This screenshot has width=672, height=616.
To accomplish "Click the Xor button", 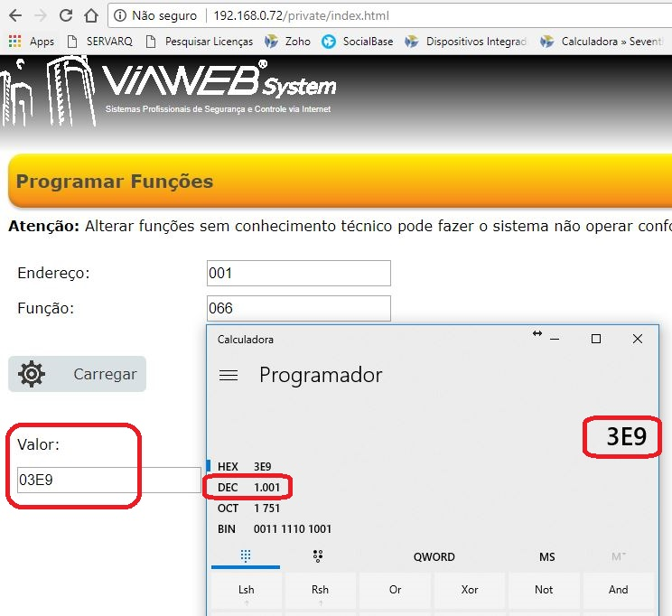I will 470,591.
